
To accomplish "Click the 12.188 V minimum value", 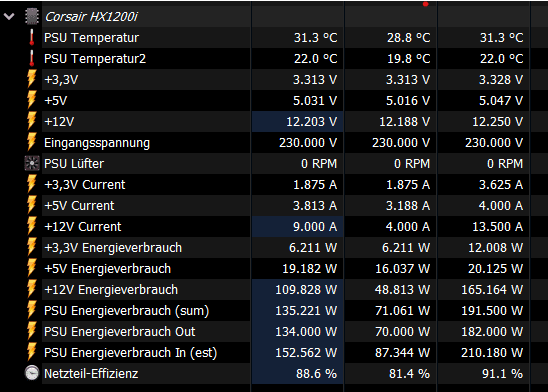I will coord(404,122).
